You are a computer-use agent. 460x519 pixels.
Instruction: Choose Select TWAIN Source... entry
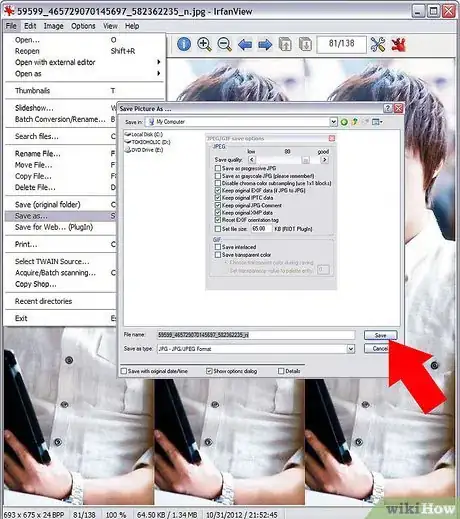coord(61,261)
